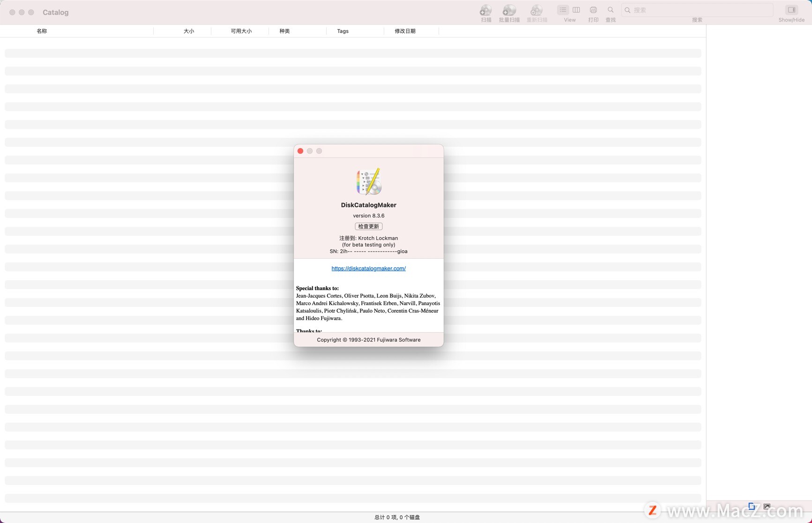Click the "注册到: Krotch Lockman" text
The height and width of the screenshot is (523, 812).
[x=369, y=238]
